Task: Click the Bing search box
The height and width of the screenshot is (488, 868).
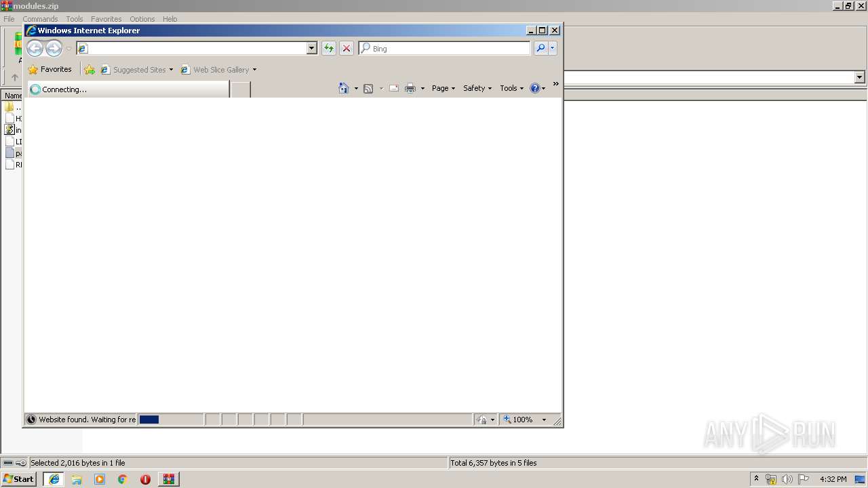Action: pyautogui.click(x=444, y=48)
